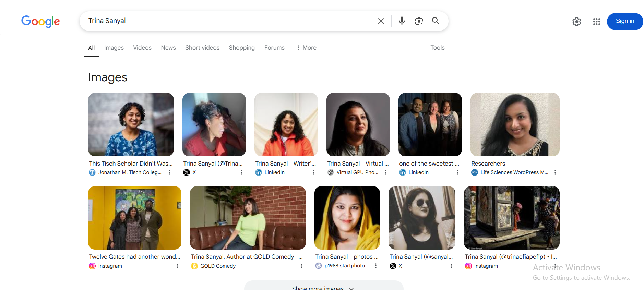The width and height of the screenshot is (644, 290).
Task: Open the Short videos tab
Action: coord(202,48)
